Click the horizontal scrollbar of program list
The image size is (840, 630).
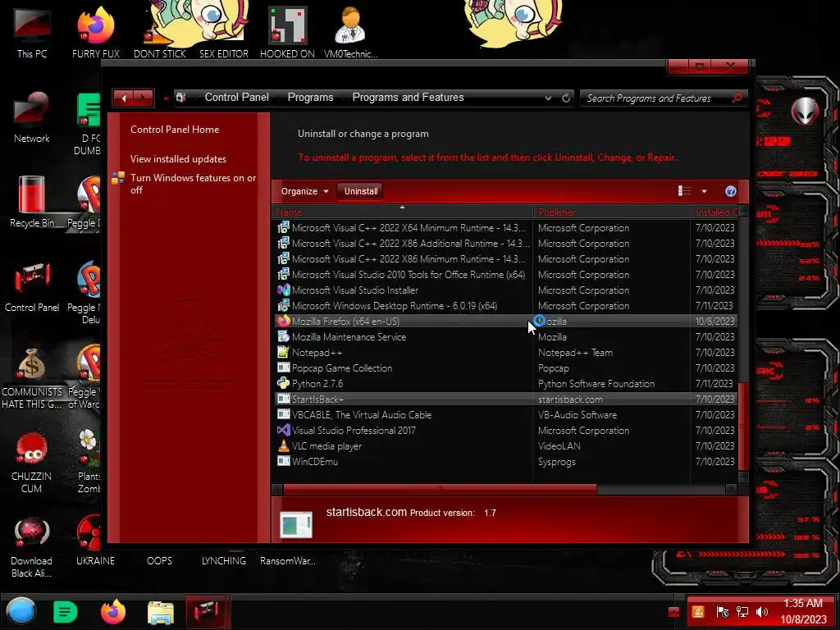pos(440,489)
